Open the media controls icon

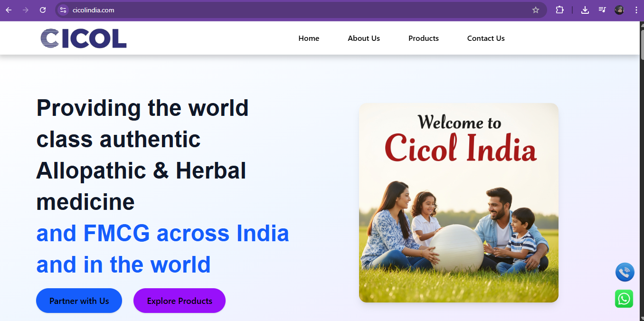pyautogui.click(x=602, y=10)
